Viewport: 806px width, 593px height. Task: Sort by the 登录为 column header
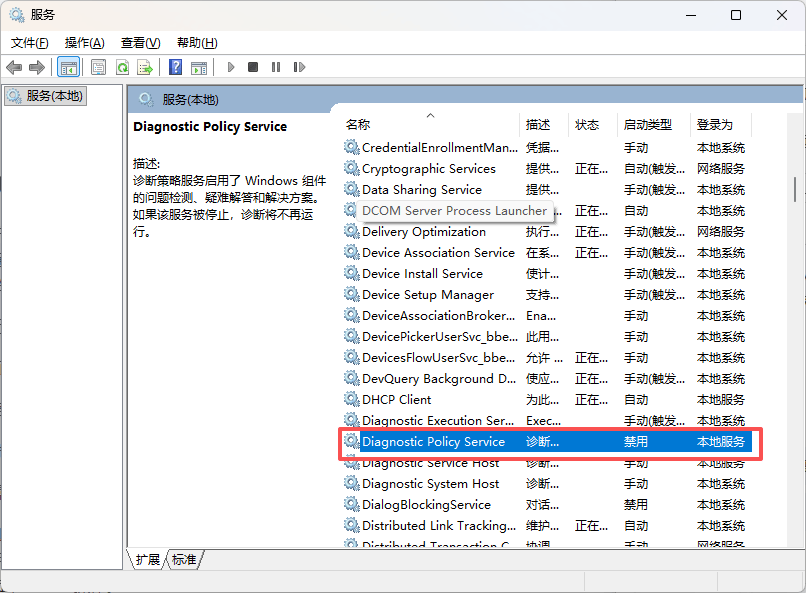click(721, 125)
